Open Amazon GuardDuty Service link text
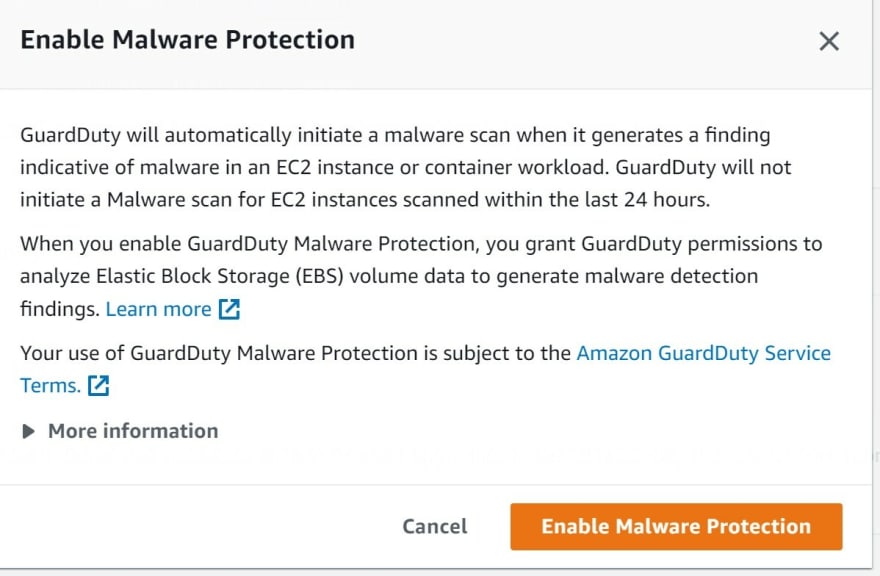880x576 pixels. 703,353
